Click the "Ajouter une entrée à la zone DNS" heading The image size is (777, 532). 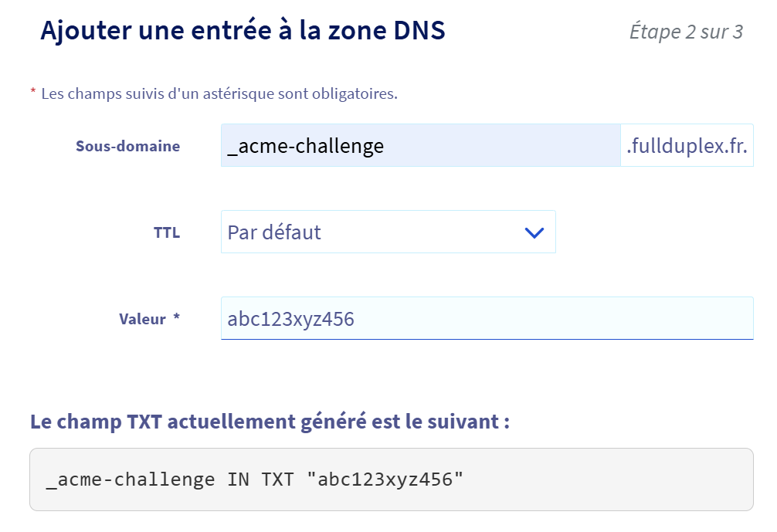[x=243, y=31]
